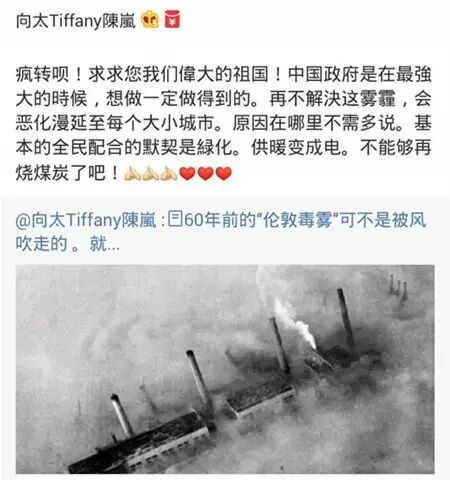Image resolution: width=450 pixels, height=480 pixels.
Task: Open the black-and-white factory smog photo
Action: point(225,369)
